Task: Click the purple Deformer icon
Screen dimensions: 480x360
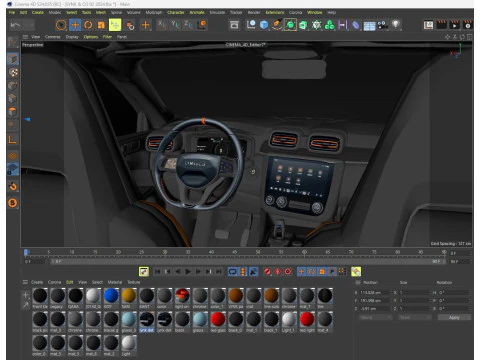Action: pos(356,25)
